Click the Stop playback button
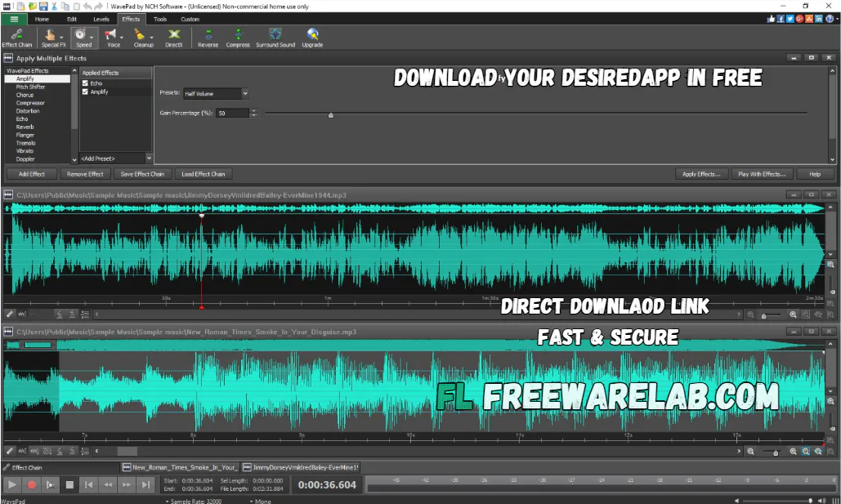 [x=69, y=484]
